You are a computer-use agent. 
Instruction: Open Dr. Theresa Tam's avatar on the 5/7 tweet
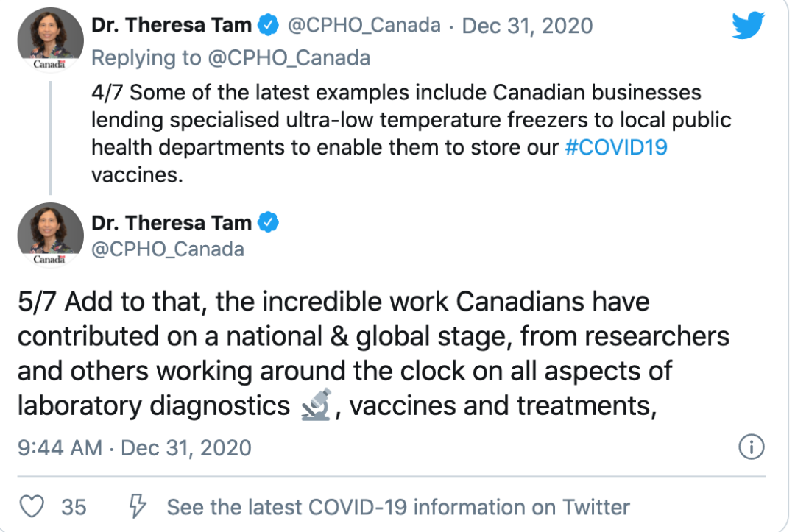click(x=50, y=235)
